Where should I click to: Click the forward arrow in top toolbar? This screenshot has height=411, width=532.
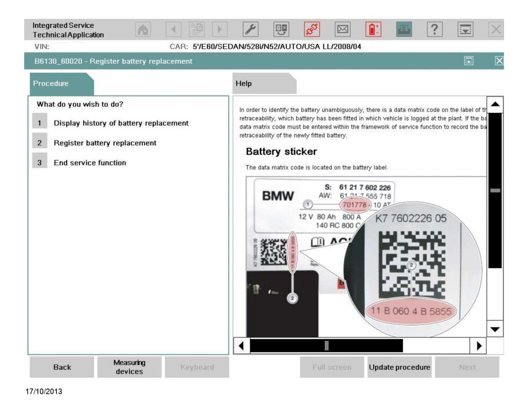click(x=220, y=29)
